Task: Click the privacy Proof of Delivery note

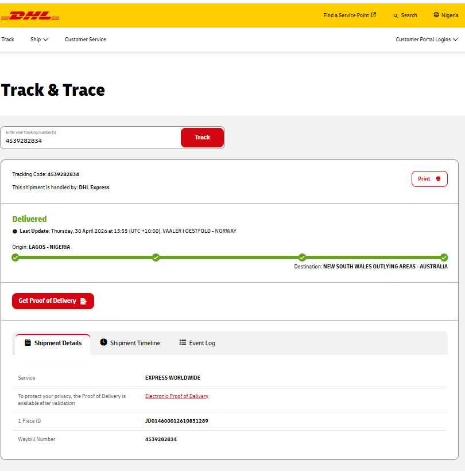Action: point(72,400)
